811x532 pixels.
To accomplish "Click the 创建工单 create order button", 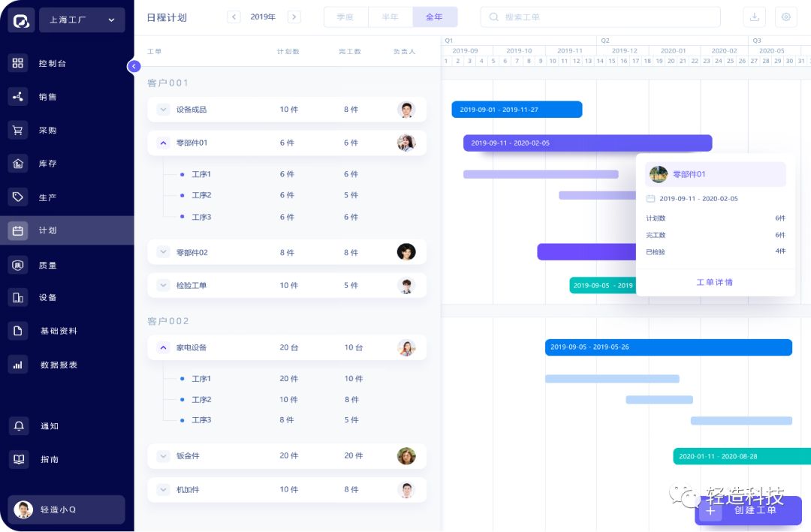I will pos(749,510).
